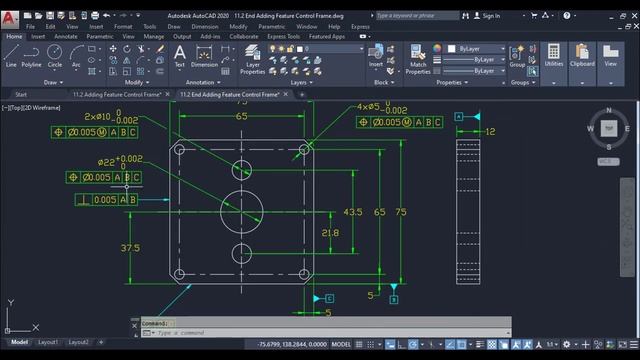This screenshot has width=640, height=360.
Task: Open the ByLayer linetype dropdown
Action: tap(474, 71)
